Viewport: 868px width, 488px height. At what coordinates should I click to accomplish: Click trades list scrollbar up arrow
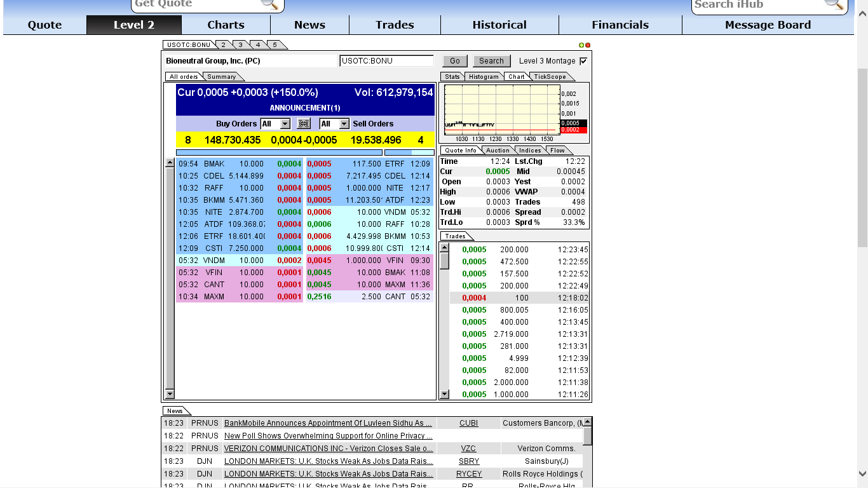point(444,247)
